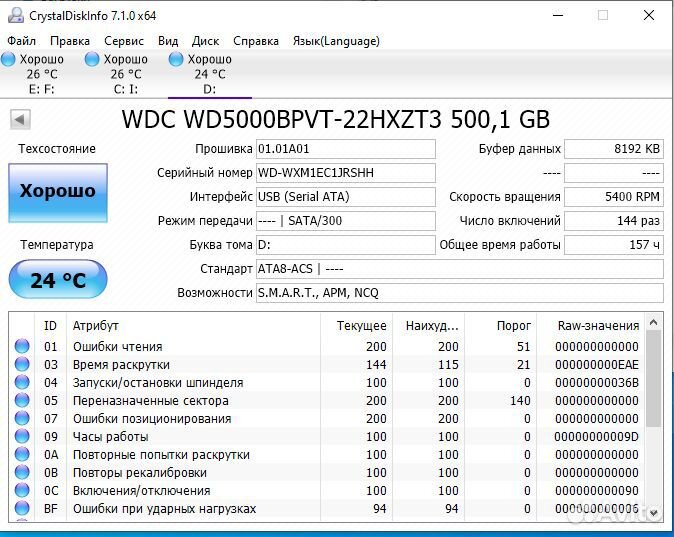Select the Повторные попытки раскрутки row

(328, 455)
